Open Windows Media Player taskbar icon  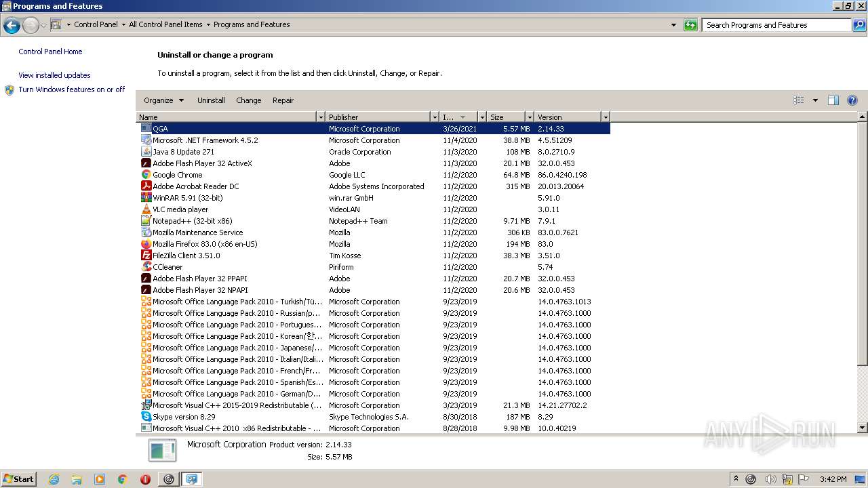(x=100, y=479)
